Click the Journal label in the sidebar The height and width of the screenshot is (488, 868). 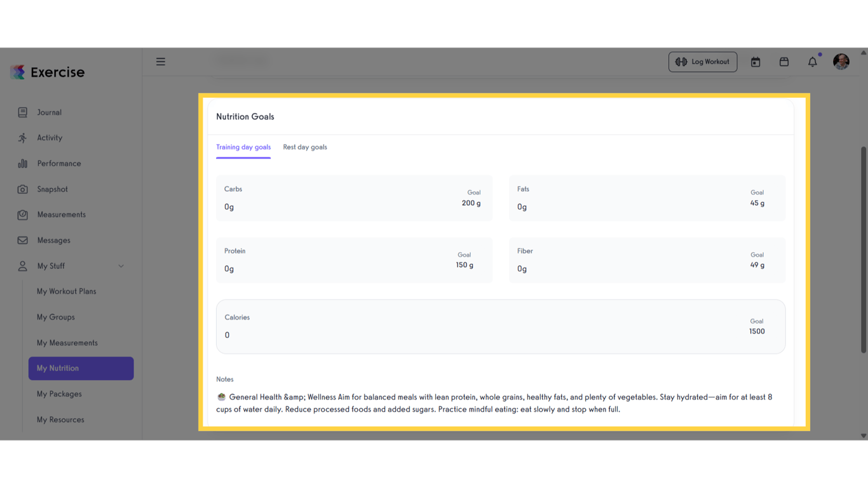coord(49,112)
